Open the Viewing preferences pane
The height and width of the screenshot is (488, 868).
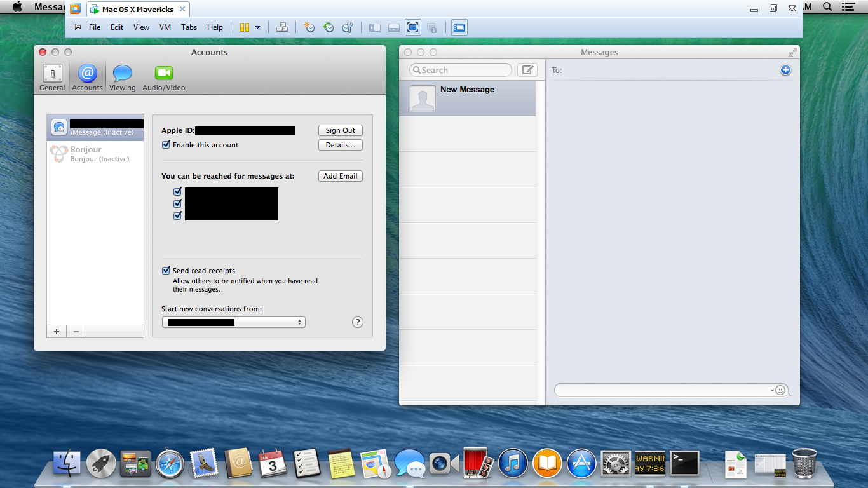pos(122,78)
